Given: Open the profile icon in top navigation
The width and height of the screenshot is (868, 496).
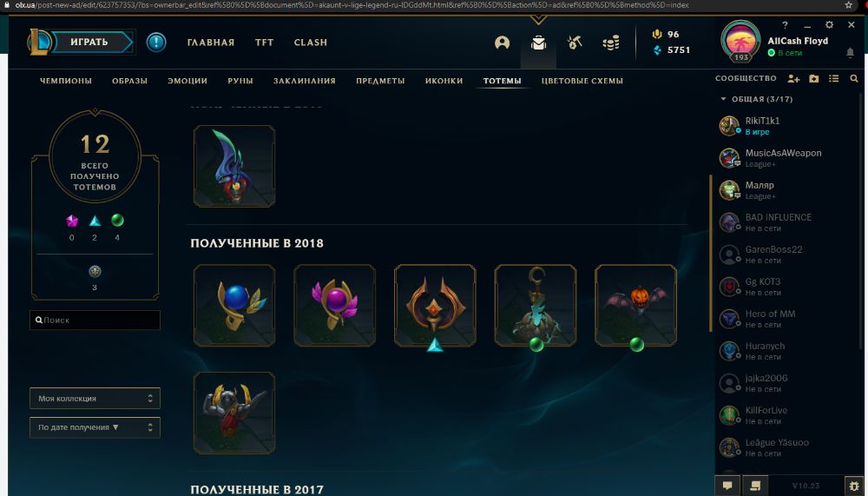Looking at the screenshot, I should (502, 43).
